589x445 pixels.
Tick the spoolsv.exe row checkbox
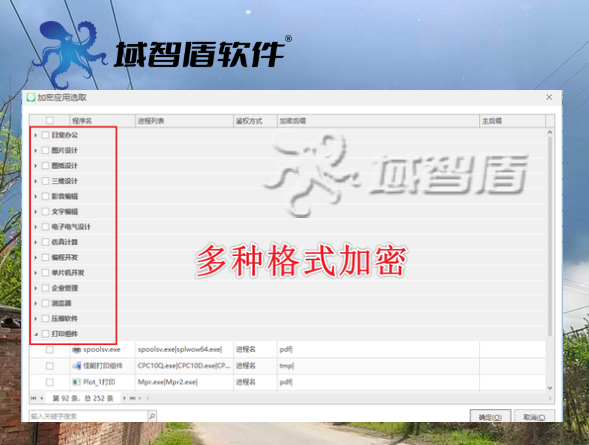[x=50, y=350]
